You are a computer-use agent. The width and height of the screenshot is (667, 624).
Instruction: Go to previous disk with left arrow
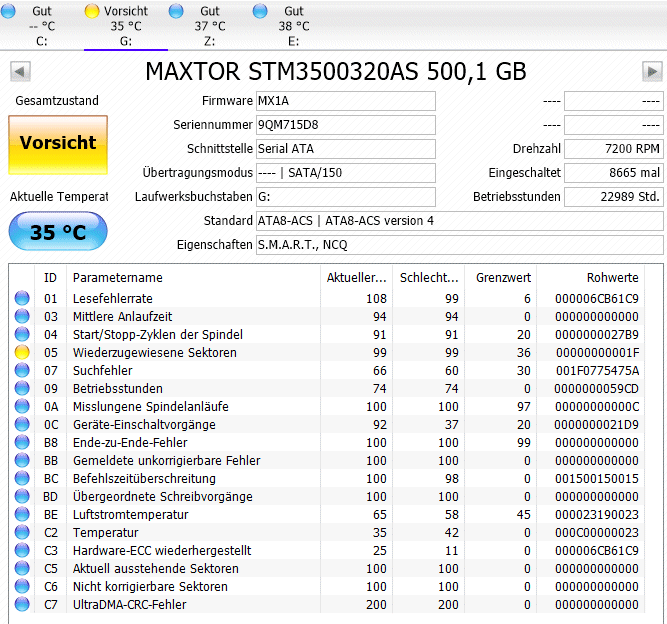click(x=20, y=71)
